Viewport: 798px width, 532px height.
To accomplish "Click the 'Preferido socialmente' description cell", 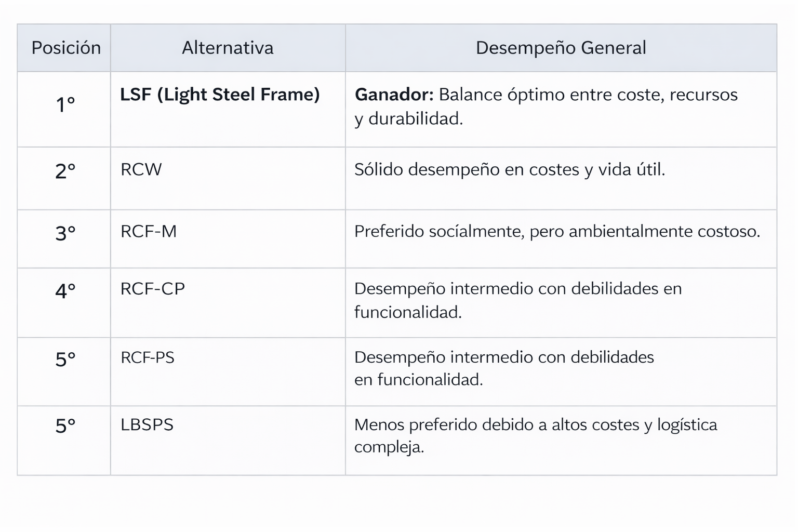I will 557,231.
